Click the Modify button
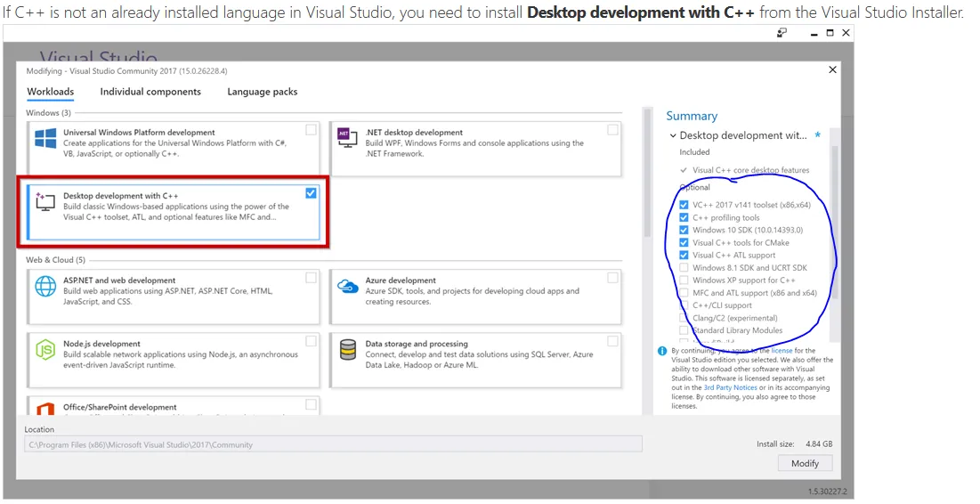Image resolution: width=980 pixels, height=504 pixels. pos(805,463)
